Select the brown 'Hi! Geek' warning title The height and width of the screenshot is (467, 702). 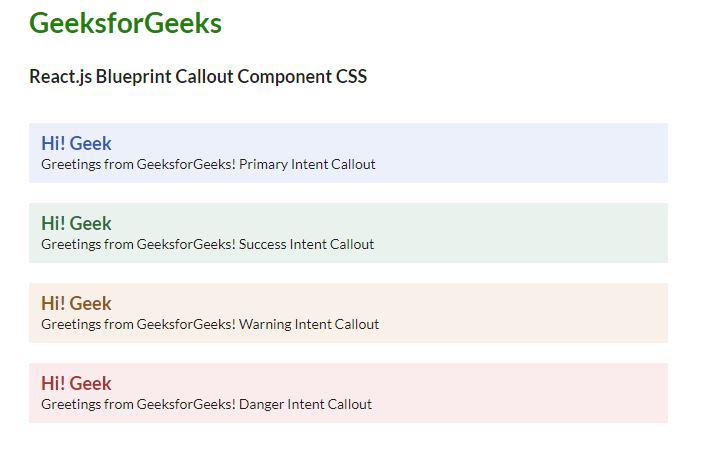tap(76, 303)
